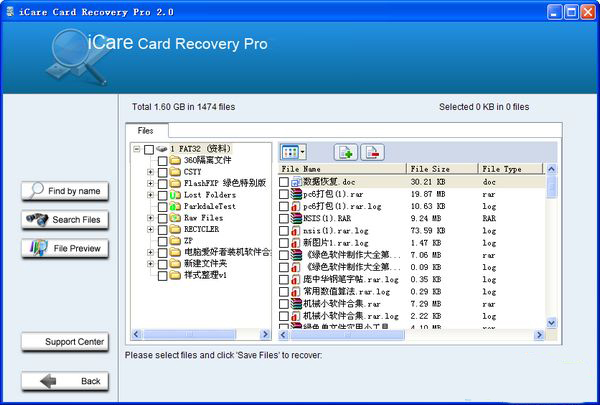This screenshot has width=600, height=405.
Task: Click the folder icon beside CSTY
Action: [175, 171]
